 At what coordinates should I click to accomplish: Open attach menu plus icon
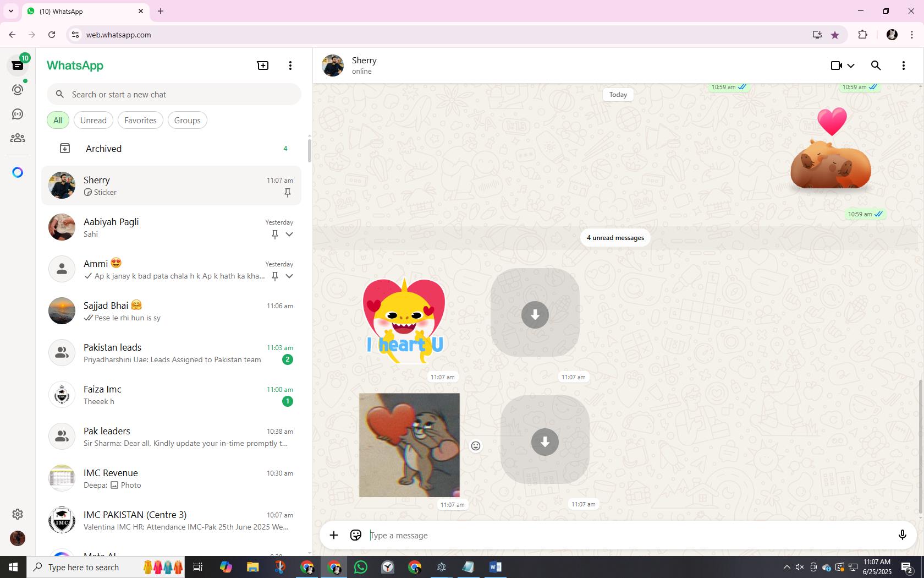[x=334, y=535]
